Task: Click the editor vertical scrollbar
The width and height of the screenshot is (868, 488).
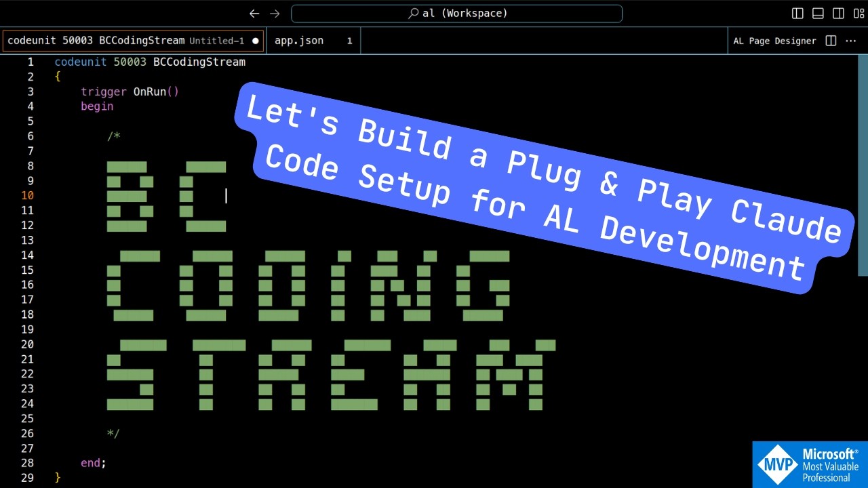Action: [863, 166]
